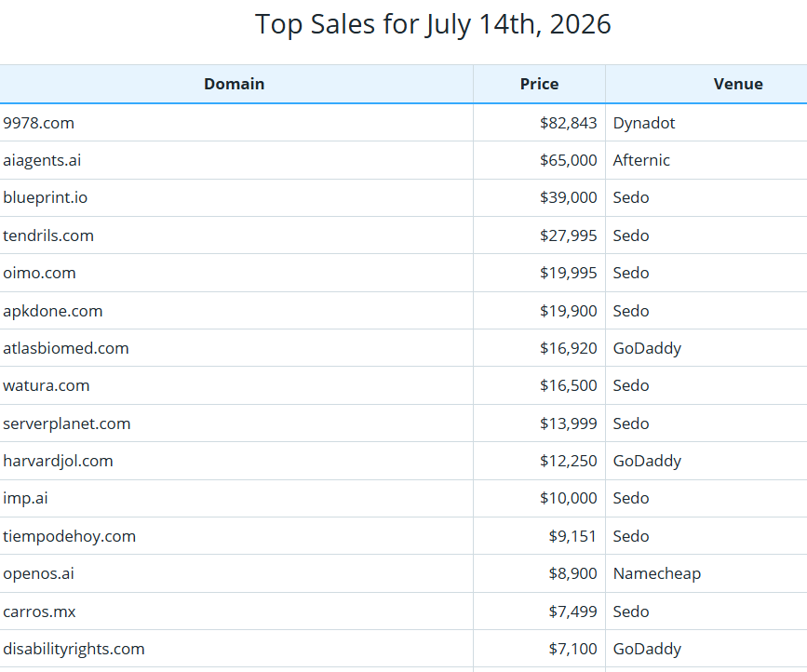Screen dimensions: 807x672
Task: Click the Venue column header
Action: coord(738,84)
